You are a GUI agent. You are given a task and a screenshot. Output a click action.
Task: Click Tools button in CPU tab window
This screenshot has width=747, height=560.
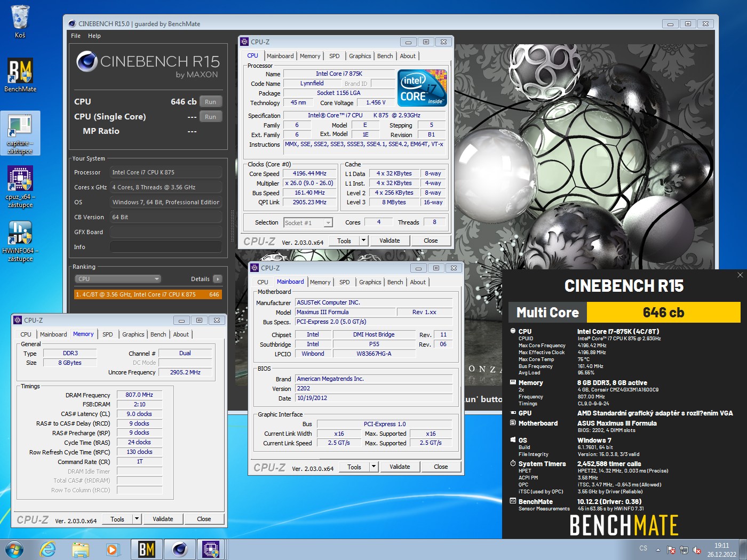coord(344,241)
